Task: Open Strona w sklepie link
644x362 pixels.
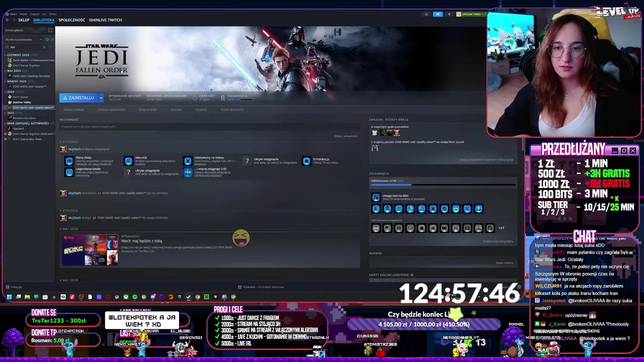Action: coord(74,110)
